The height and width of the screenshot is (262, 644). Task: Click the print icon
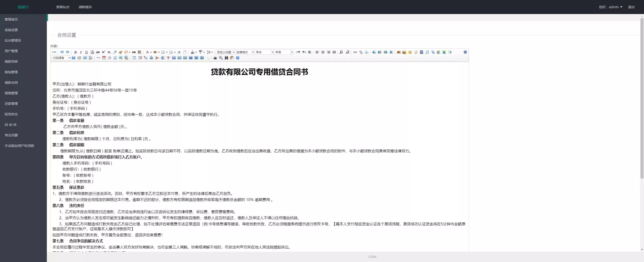(x=215, y=58)
